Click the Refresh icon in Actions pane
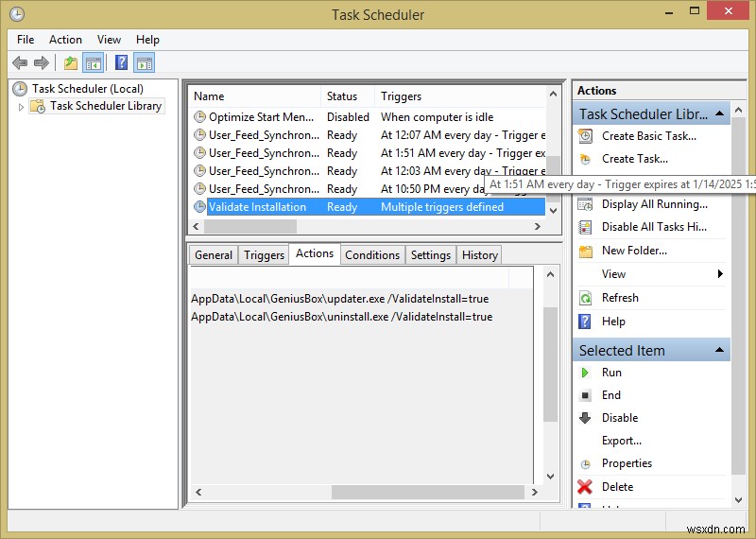This screenshot has width=756, height=539. click(x=585, y=298)
